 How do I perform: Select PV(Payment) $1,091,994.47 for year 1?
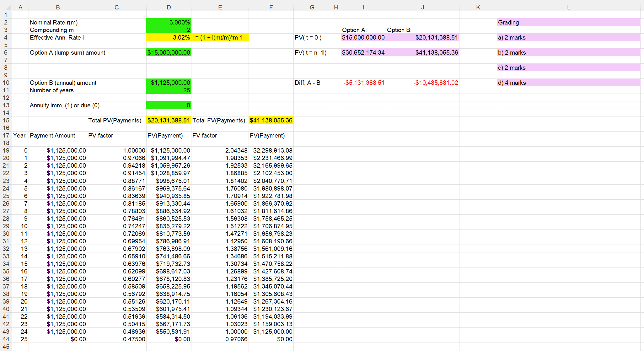click(169, 158)
